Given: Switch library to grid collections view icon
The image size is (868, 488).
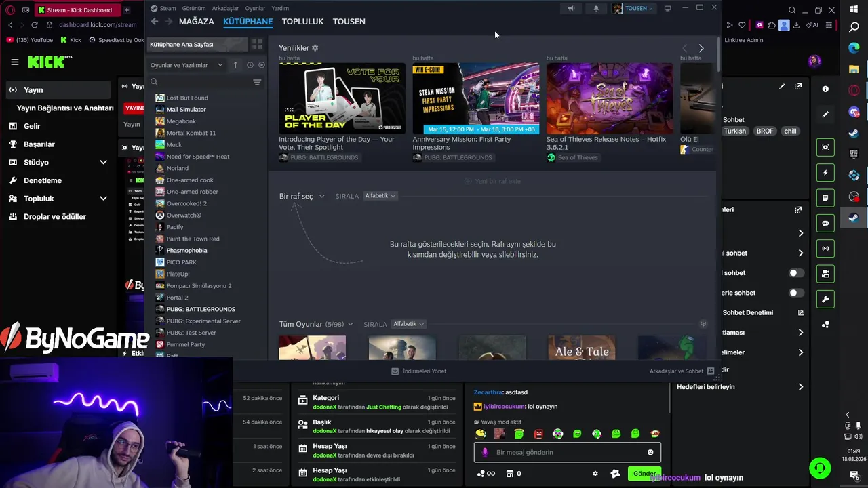Looking at the screenshot, I should (x=257, y=45).
